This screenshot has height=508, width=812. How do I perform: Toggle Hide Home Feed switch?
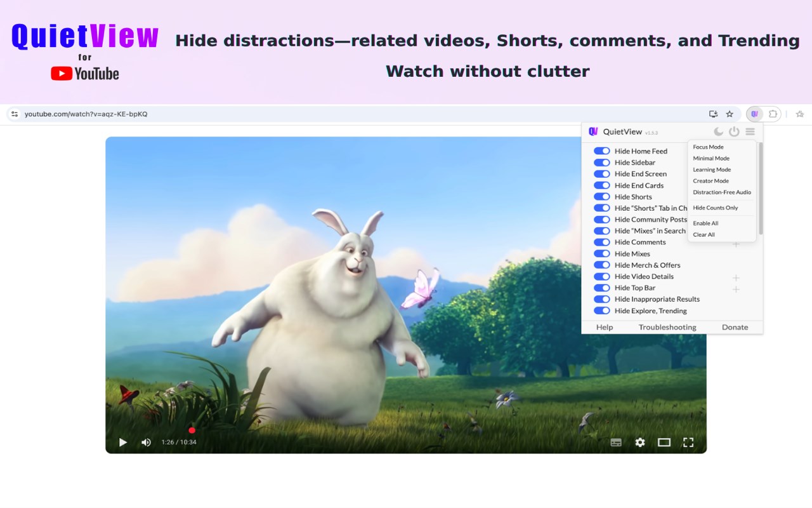point(601,151)
